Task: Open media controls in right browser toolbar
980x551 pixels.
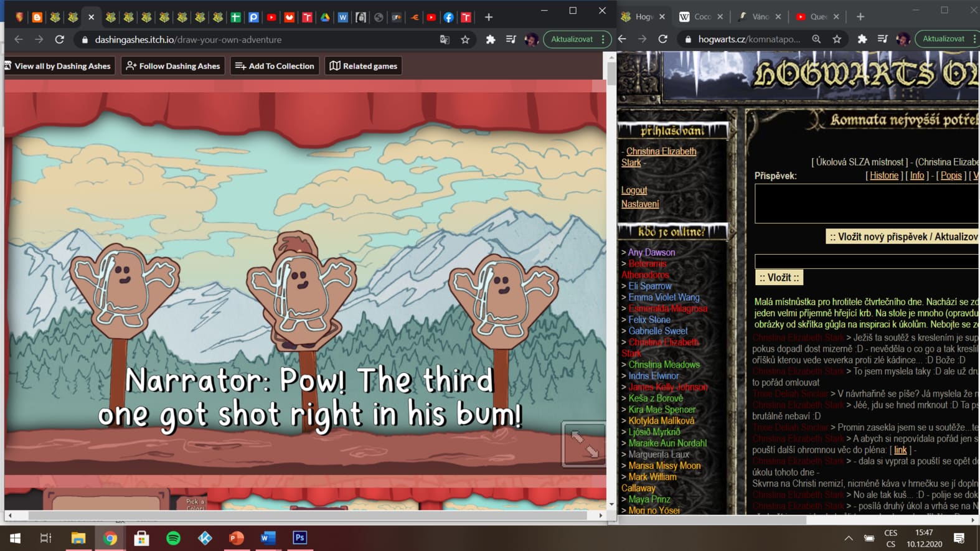Action: (x=883, y=39)
